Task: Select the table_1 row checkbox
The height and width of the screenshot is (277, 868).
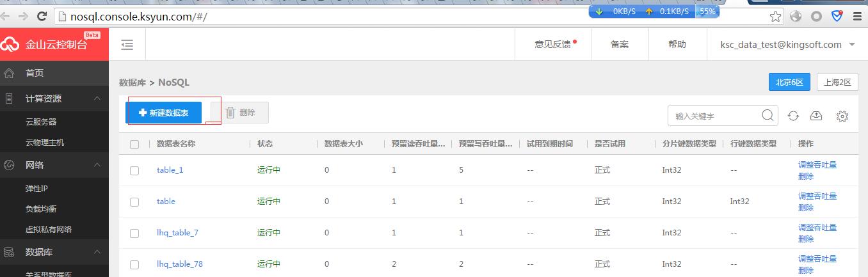Action: 134,171
